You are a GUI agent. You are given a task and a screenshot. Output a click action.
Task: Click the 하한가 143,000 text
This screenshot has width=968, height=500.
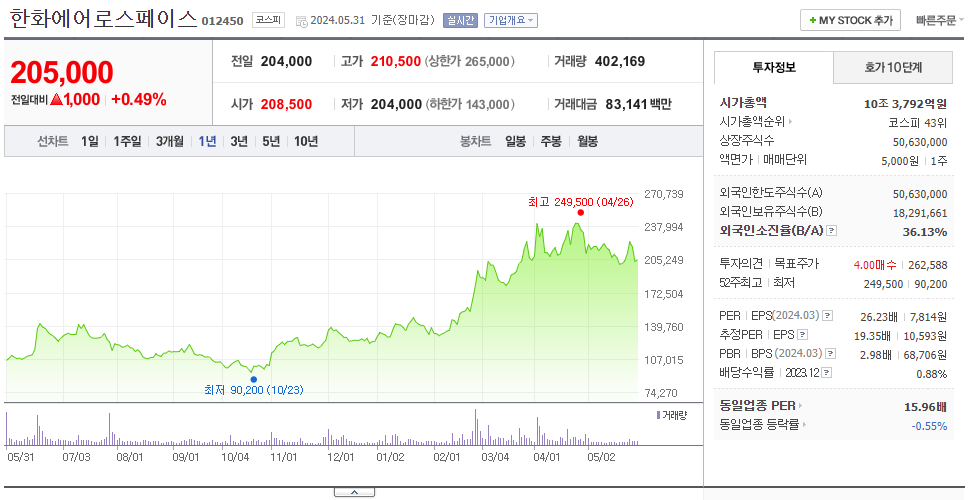470,104
